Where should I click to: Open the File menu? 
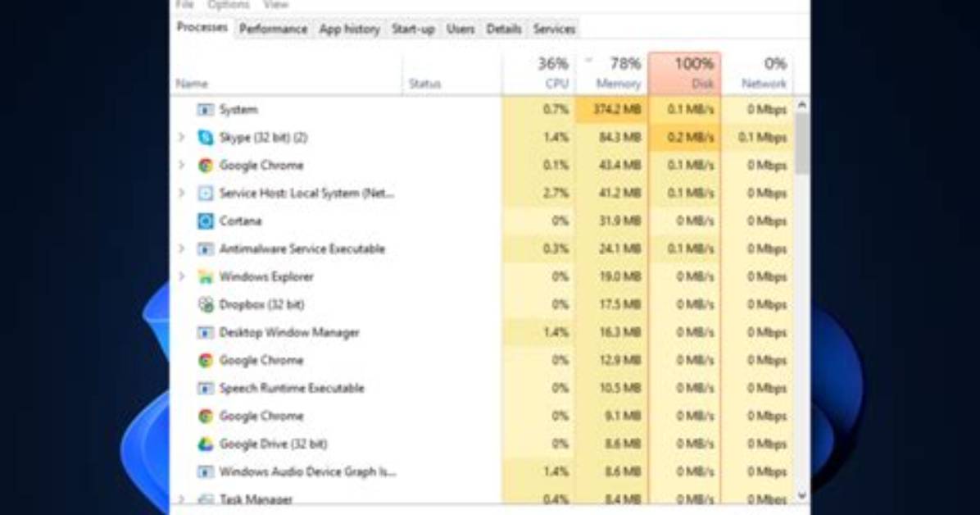pyautogui.click(x=185, y=4)
